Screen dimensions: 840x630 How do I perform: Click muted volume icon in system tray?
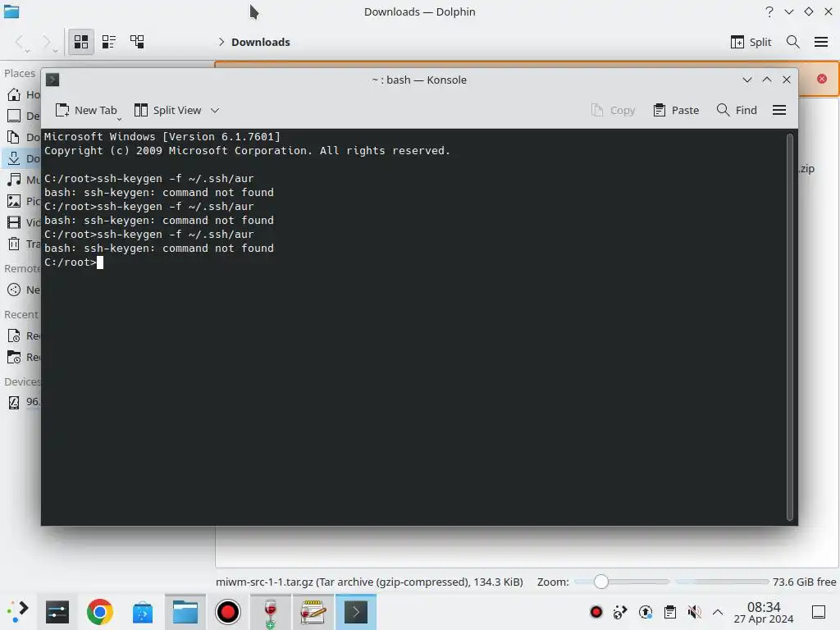click(694, 612)
